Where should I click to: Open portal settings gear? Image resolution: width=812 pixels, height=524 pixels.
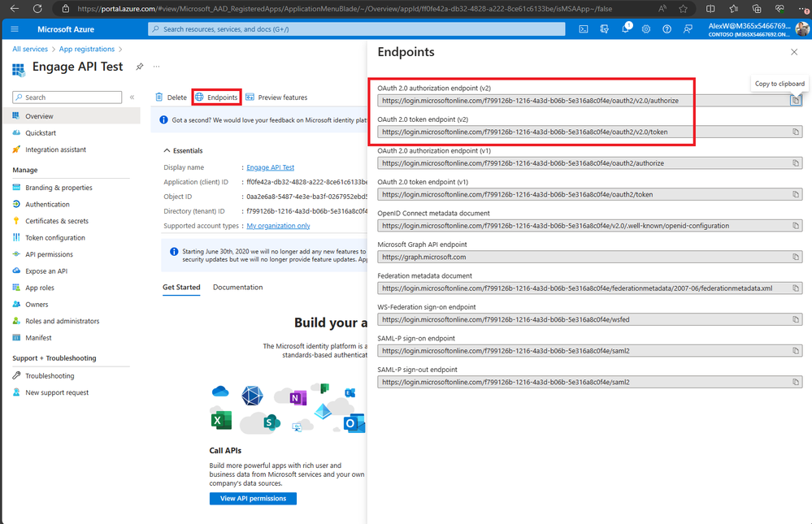pyautogui.click(x=645, y=29)
